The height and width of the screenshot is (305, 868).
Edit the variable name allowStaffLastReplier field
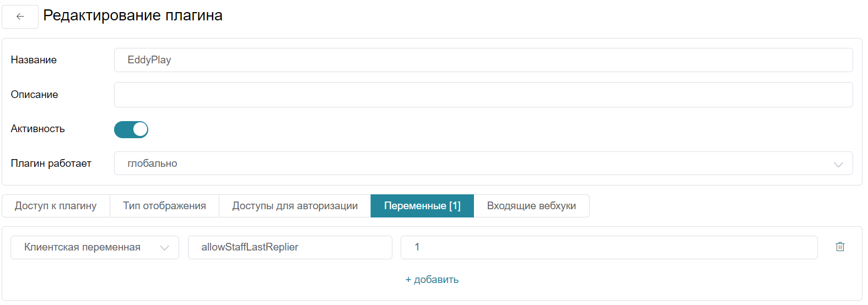point(290,247)
